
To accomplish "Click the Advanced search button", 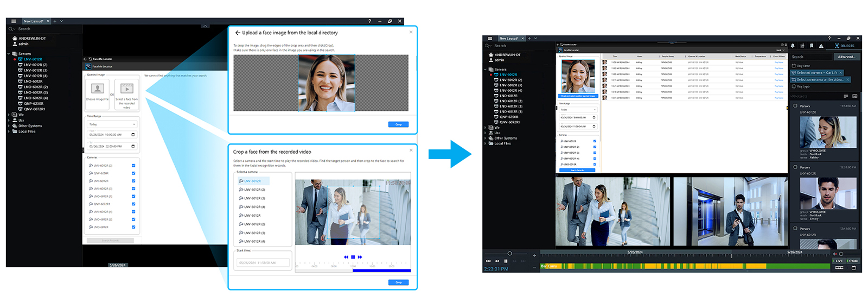I will pos(846,56).
